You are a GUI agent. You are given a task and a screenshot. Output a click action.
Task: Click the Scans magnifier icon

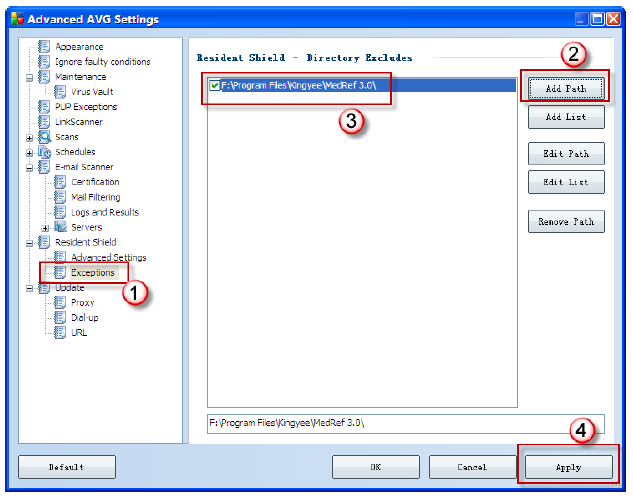(44, 137)
